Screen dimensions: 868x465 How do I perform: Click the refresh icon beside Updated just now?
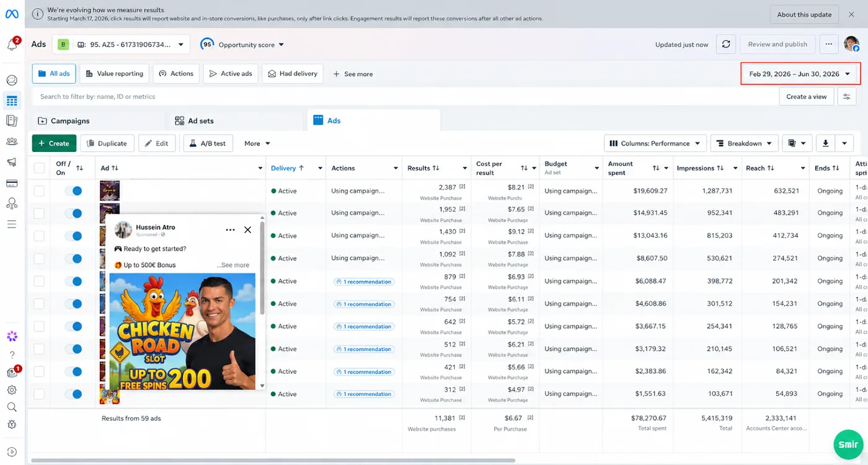[726, 44]
